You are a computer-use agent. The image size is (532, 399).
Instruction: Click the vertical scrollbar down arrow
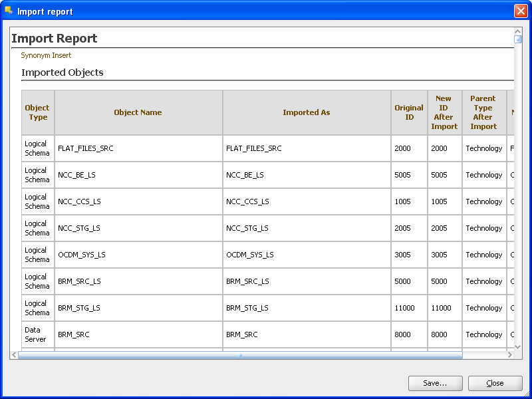click(518, 346)
